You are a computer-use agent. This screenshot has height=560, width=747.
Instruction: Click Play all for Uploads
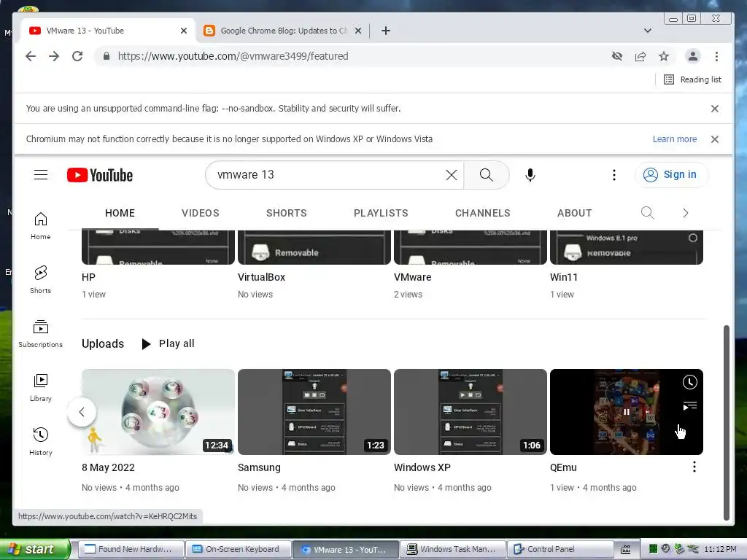[x=169, y=343]
